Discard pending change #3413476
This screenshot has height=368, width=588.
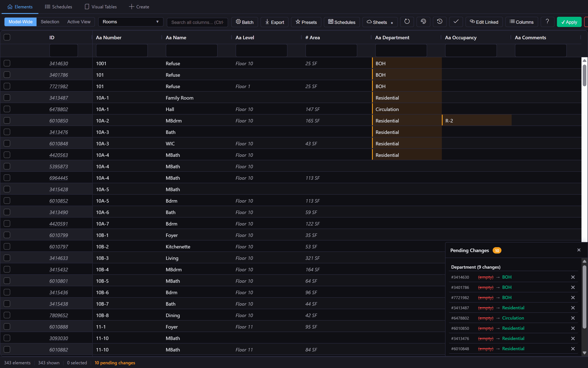pyautogui.click(x=573, y=339)
